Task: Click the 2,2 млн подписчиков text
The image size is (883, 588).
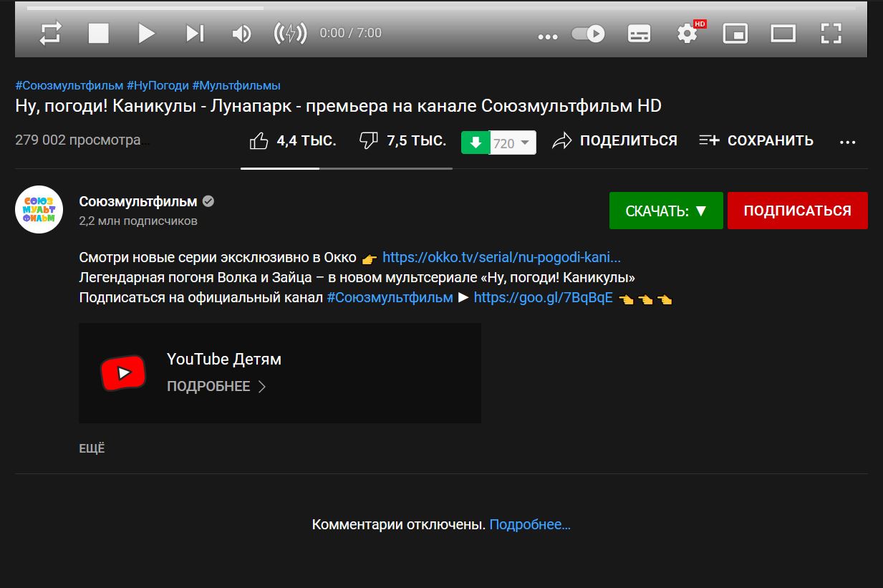Action: pyautogui.click(x=138, y=221)
